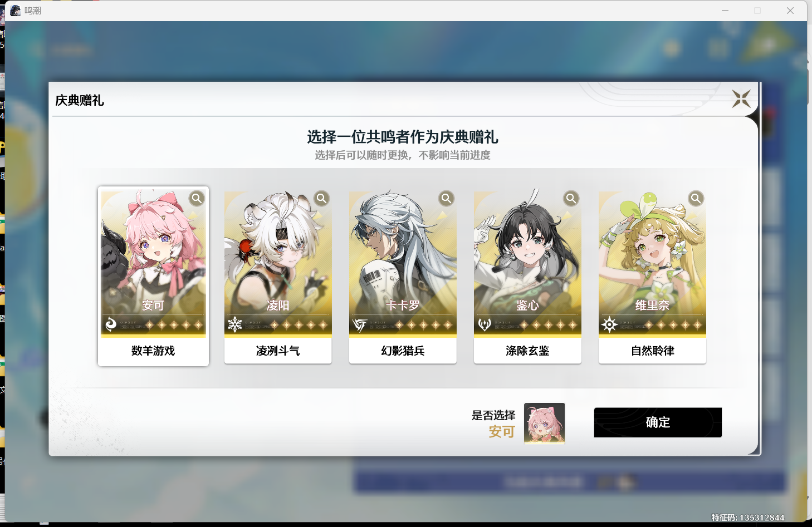
Task: Click 卡卡罗's electro element icon
Action: point(360,324)
